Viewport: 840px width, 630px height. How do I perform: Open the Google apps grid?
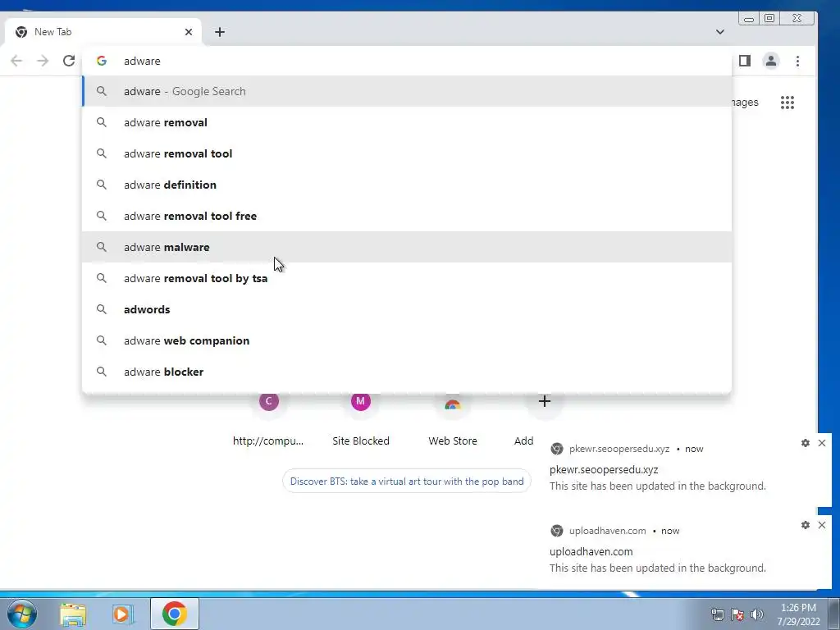(x=787, y=103)
